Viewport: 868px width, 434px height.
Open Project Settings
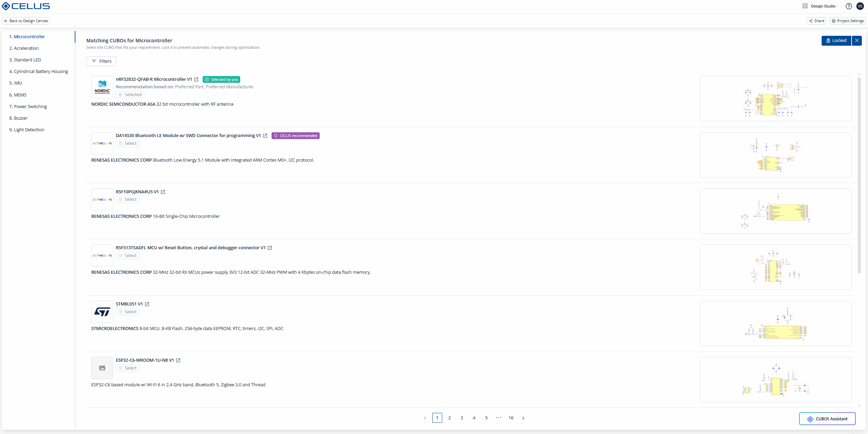[848, 21]
